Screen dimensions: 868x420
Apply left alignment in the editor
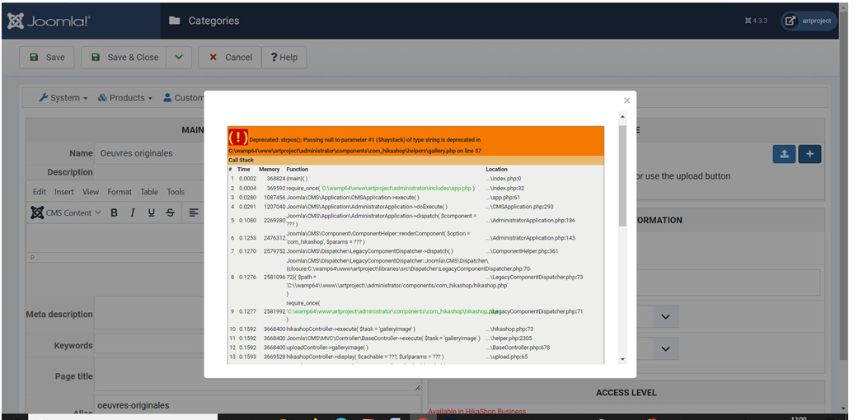pos(193,212)
